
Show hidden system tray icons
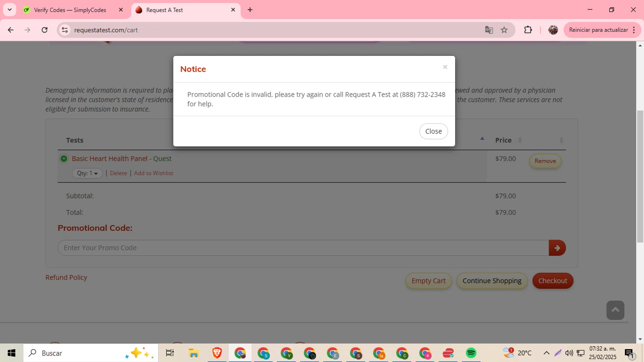pos(547,353)
